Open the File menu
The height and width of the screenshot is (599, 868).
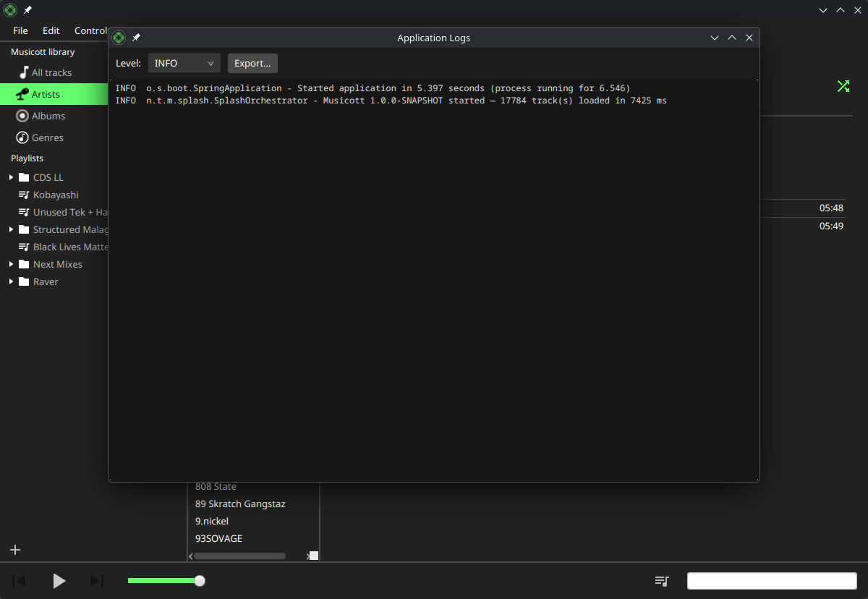tap(20, 30)
